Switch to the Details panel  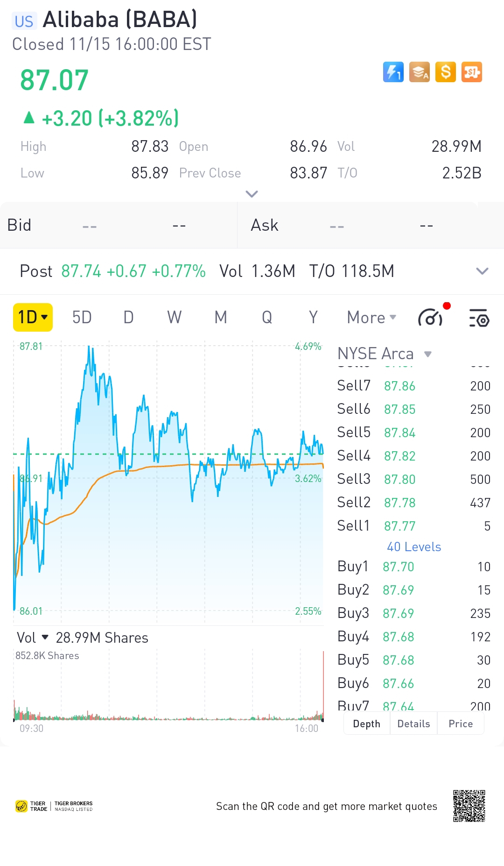click(413, 724)
